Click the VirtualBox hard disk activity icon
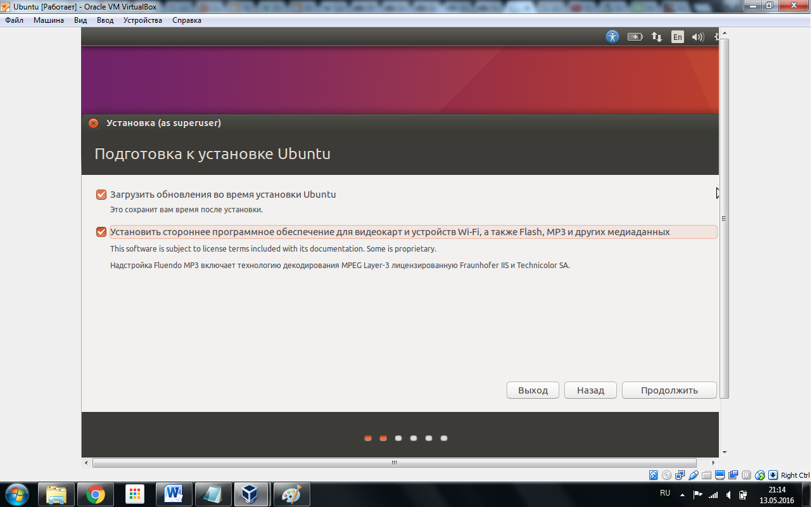Screen dimensions: 812x507 coord(654,475)
